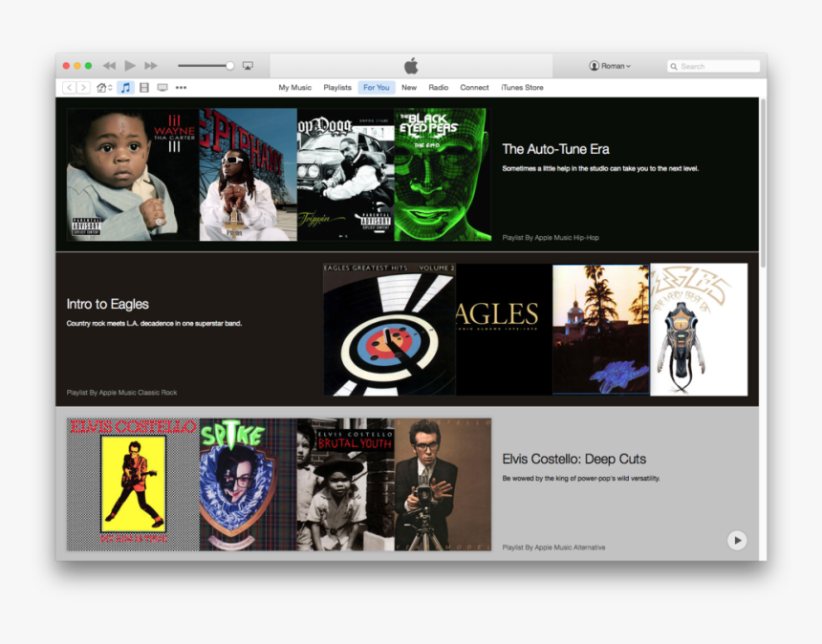Click the vertical scrollbar thumb
822x644 pixels.
(x=763, y=182)
